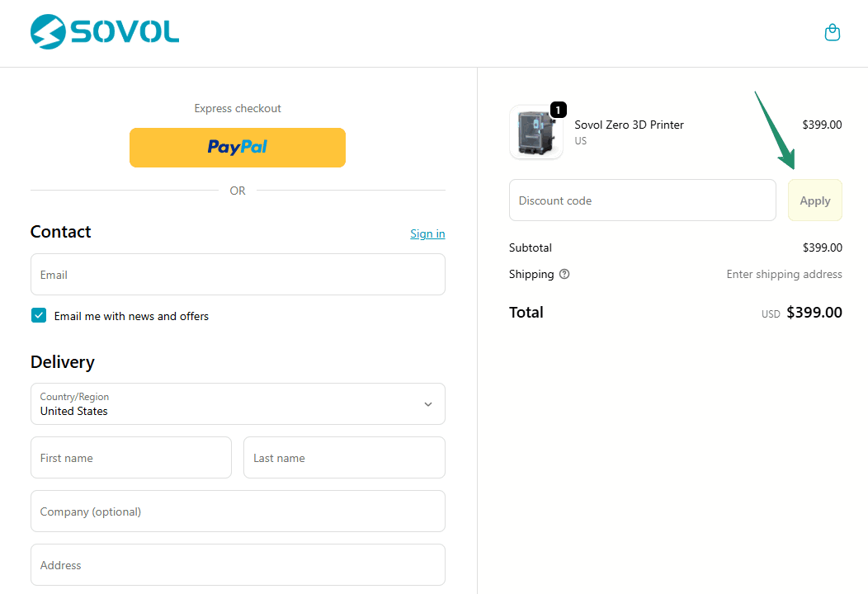Uncheck Email me with news and offers

click(x=39, y=315)
